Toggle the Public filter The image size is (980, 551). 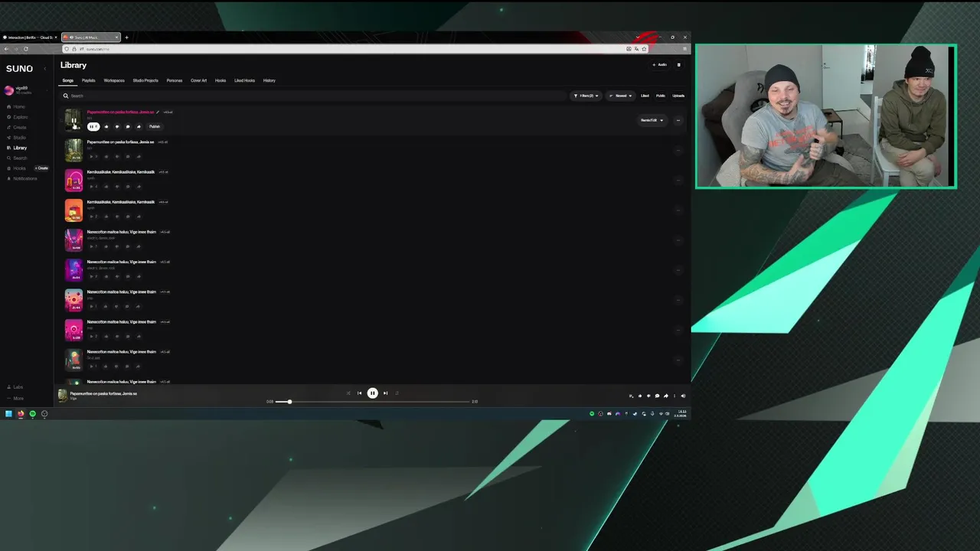pos(661,96)
